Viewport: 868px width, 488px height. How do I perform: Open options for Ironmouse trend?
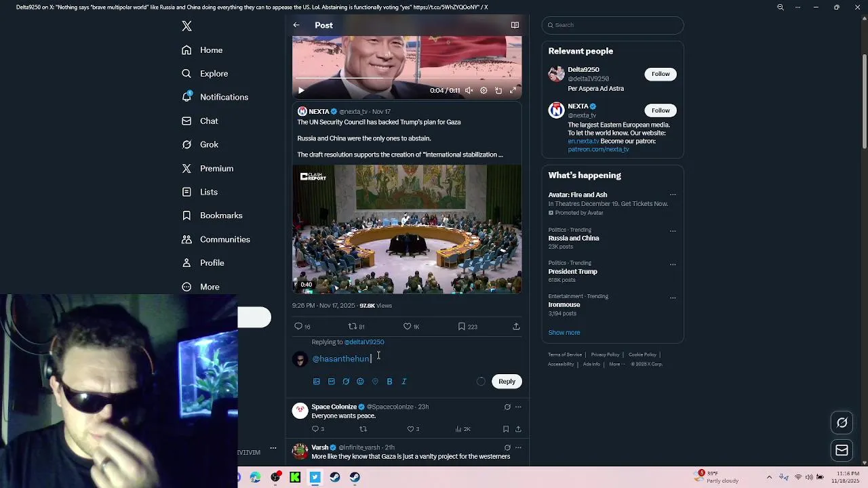pos(673,298)
